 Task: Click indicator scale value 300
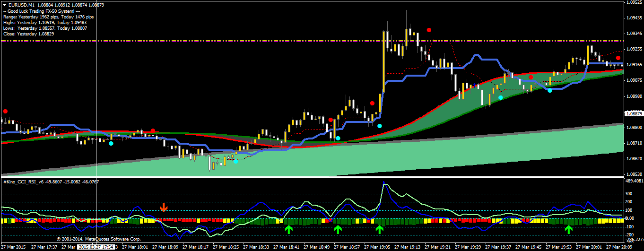(x=629, y=193)
